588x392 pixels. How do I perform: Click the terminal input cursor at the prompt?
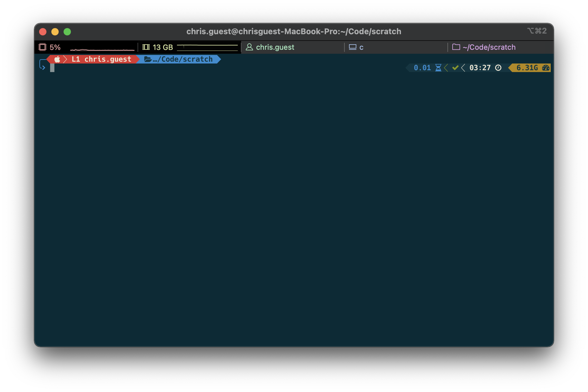pyautogui.click(x=52, y=68)
